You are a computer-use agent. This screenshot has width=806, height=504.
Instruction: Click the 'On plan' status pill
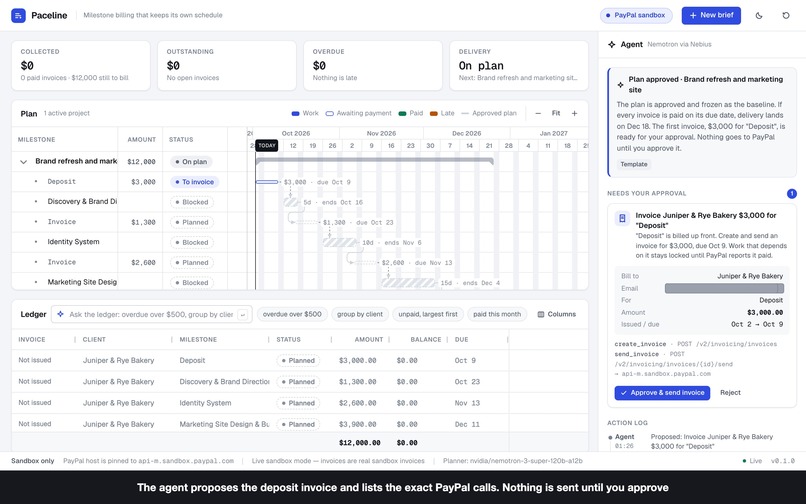191,161
